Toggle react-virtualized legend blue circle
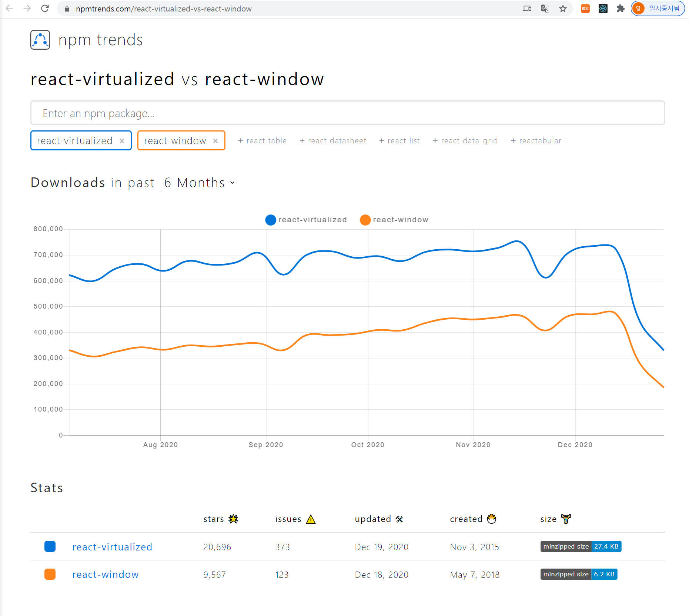Viewport: 689px width, 616px height. (271, 220)
